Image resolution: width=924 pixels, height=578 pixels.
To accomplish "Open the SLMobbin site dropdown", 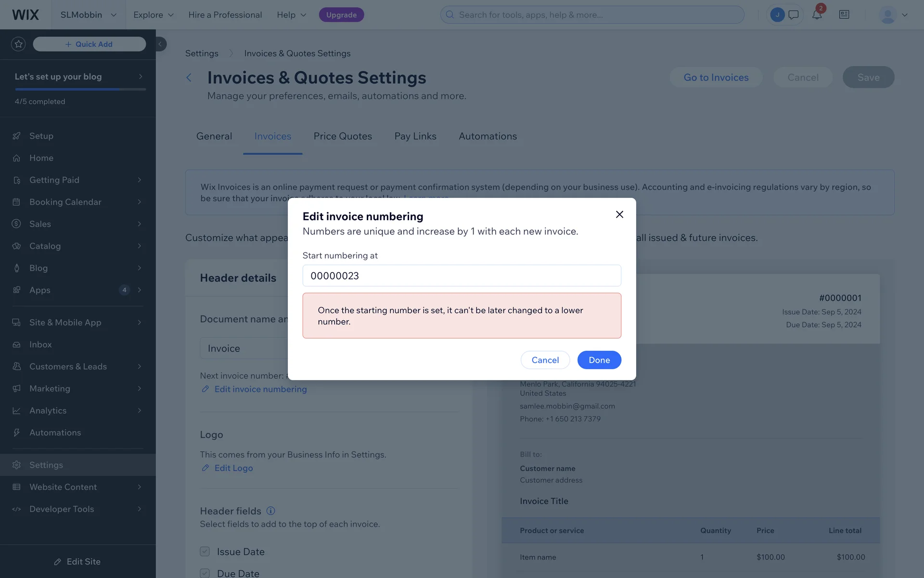I will tap(88, 15).
